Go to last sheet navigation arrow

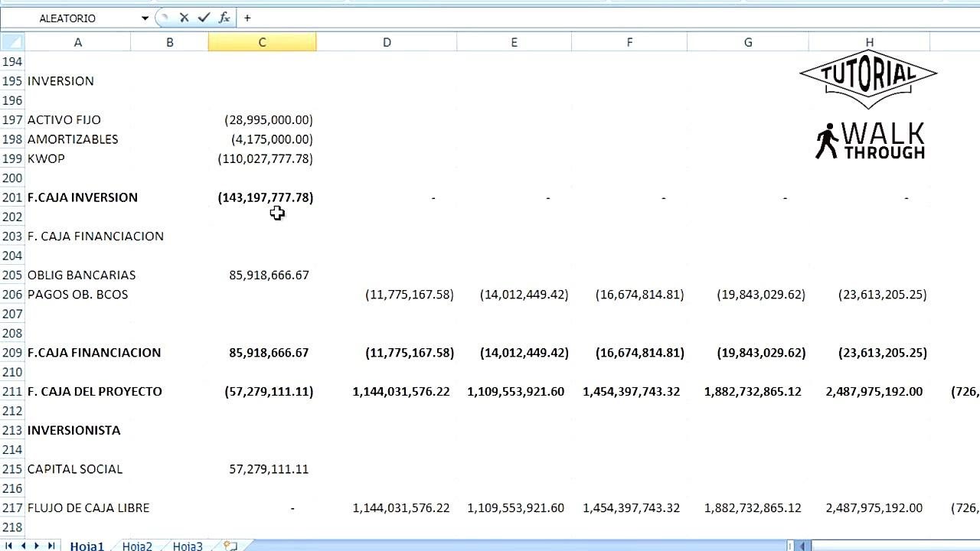tap(51, 546)
